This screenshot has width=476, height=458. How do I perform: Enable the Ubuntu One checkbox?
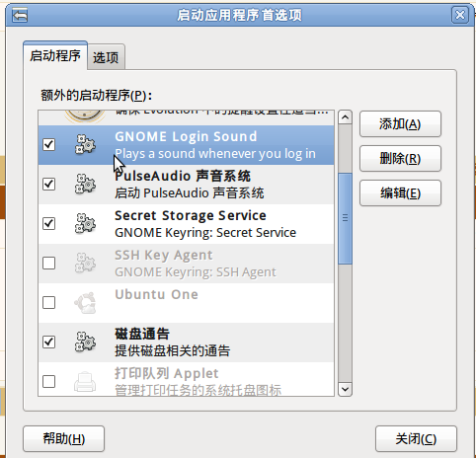click(x=48, y=302)
